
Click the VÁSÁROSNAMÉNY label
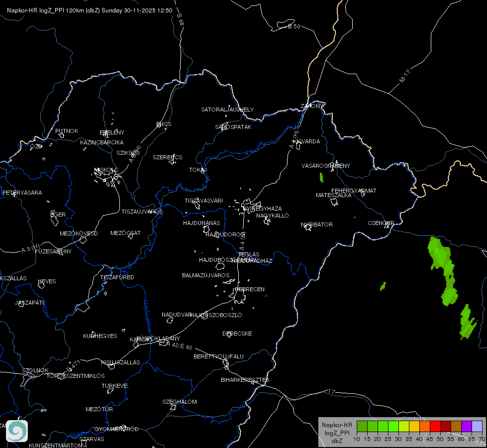click(326, 166)
